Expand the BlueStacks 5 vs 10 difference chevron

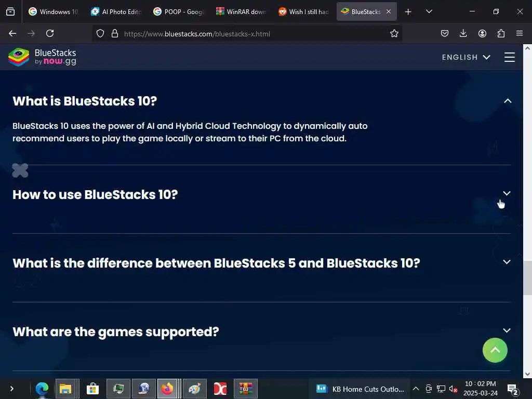(507, 262)
